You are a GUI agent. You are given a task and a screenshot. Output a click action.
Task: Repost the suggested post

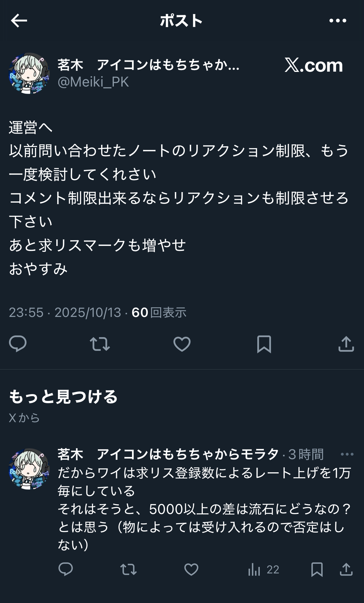tap(128, 570)
